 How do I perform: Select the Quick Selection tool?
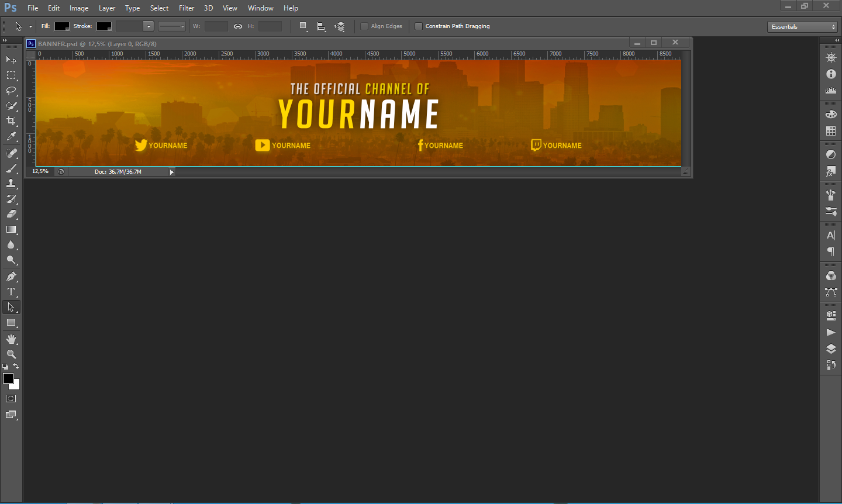[11, 106]
